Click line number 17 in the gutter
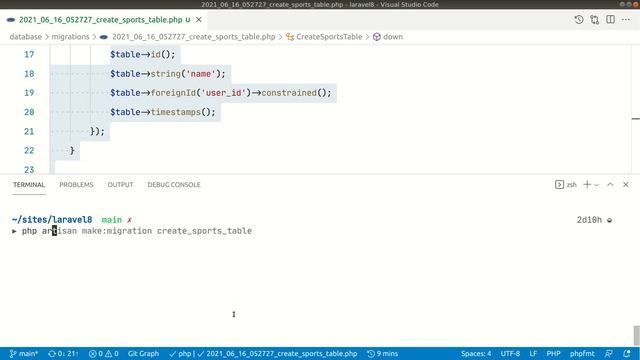Viewport: 640px width, 360px height. (29, 54)
